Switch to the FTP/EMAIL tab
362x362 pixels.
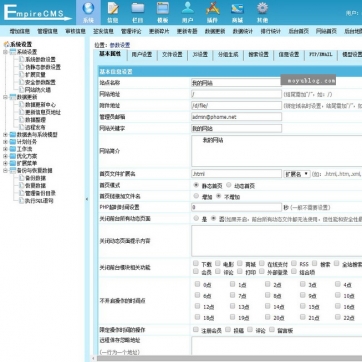pos(321,55)
